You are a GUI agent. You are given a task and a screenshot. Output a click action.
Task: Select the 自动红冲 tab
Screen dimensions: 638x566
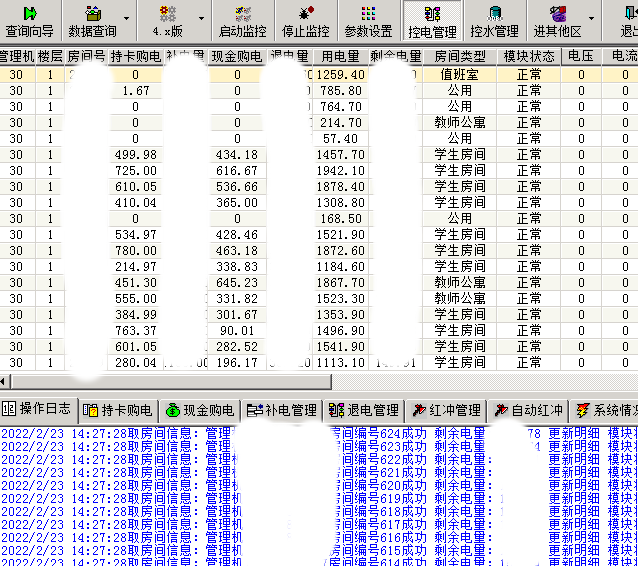tap(529, 410)
